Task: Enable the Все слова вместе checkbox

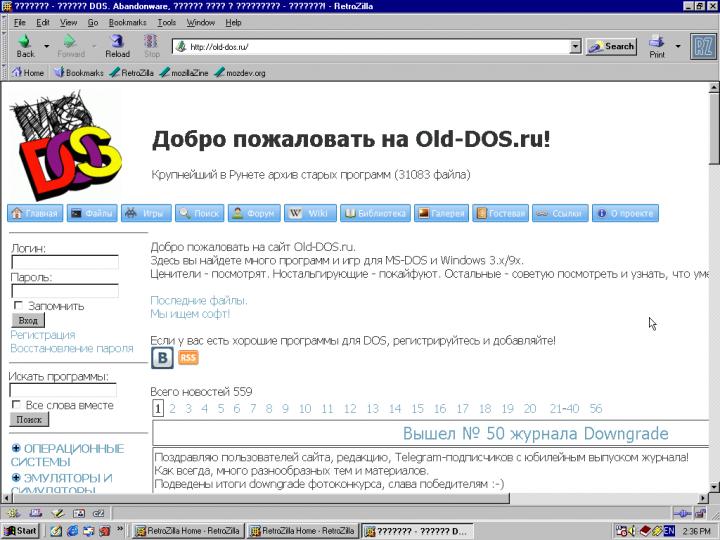Action: coord(16,405)
